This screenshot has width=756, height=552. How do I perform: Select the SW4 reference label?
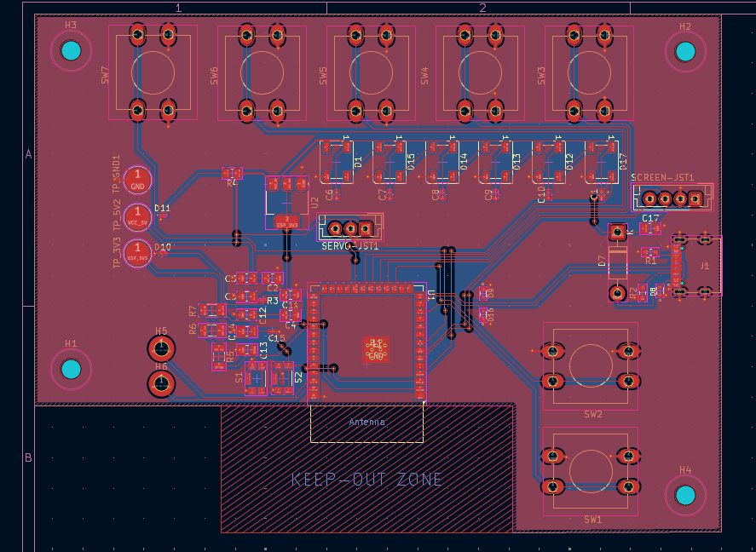click(x=424, y=76)
